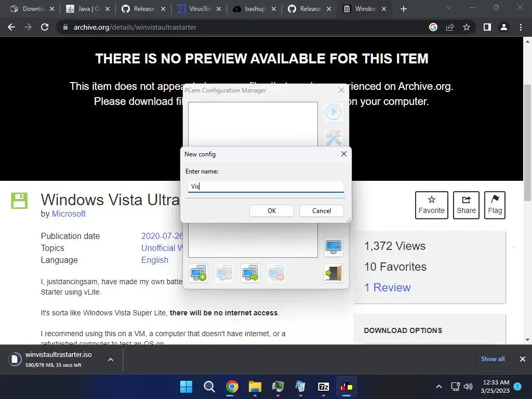Close the Java tab
Screen dimensions: 532x399
(x=108, y=9)
